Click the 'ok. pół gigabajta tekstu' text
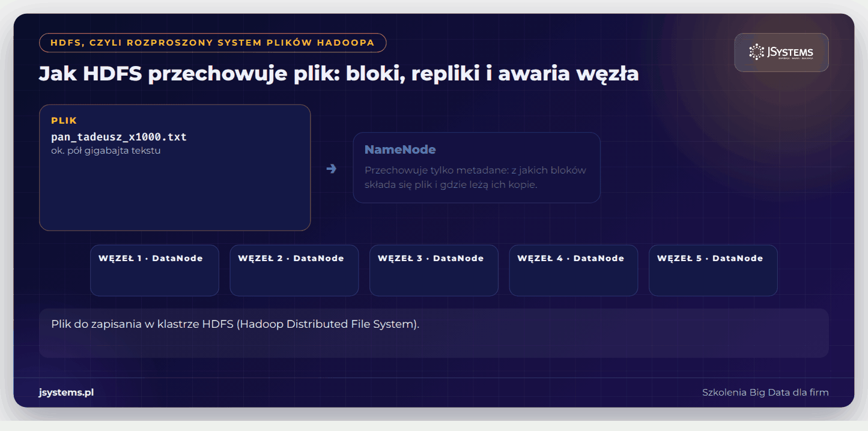Image resolution: width=868 pixels, height=431 pixels. click(x=106, y=151)
